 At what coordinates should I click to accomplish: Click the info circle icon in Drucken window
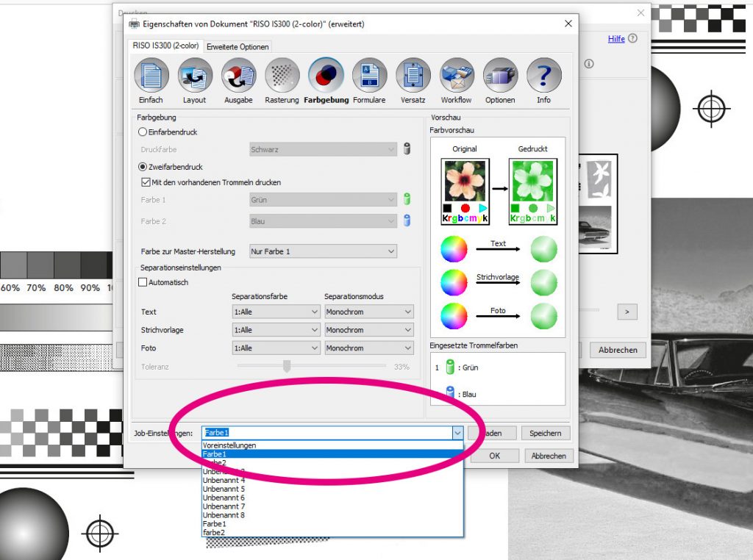[x=589, y=64]
